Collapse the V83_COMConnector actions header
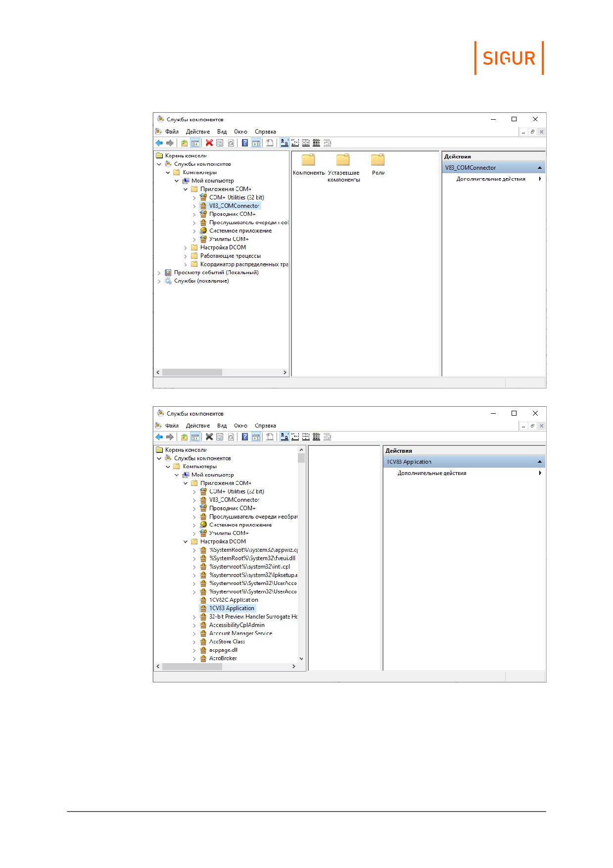Image resolution: width=613 pixels, height=868 pixels. [540, 168]
